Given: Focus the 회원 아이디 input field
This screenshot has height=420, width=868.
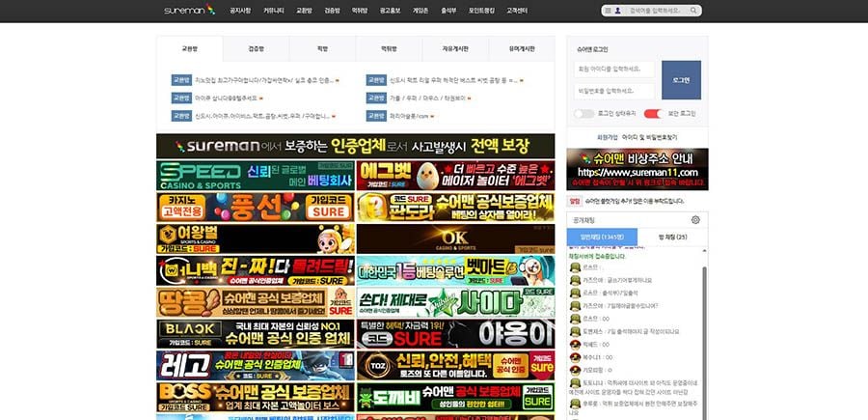Looking at the screenshot, I should click(x=614, y=70).
